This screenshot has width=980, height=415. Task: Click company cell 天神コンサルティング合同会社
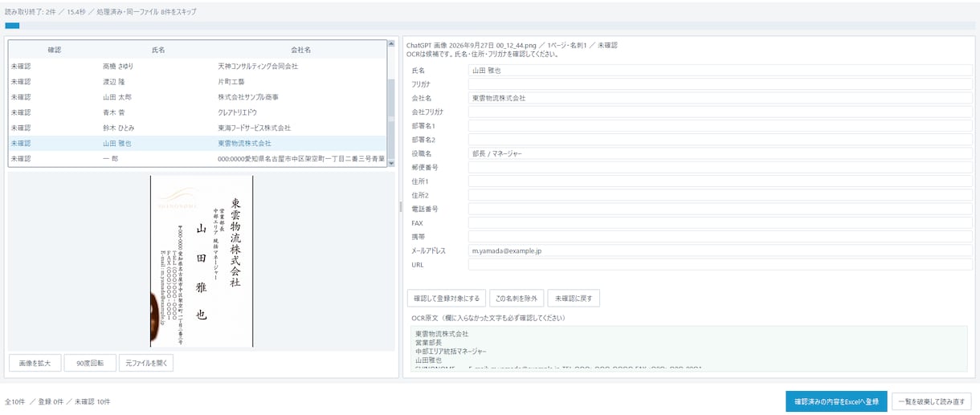tap(258, 66)
